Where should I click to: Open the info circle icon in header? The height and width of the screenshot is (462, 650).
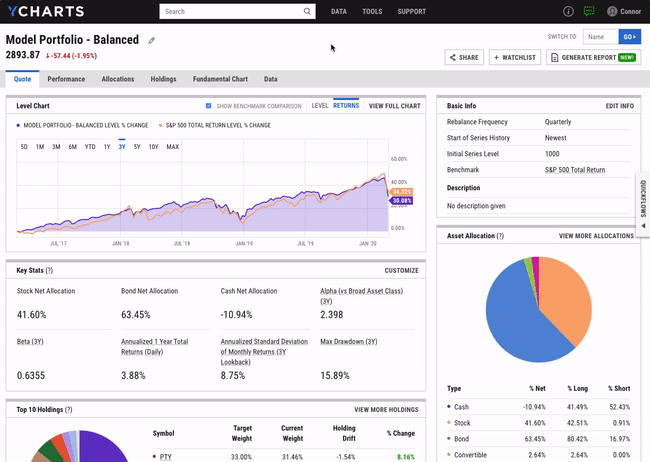pos(568,11)
